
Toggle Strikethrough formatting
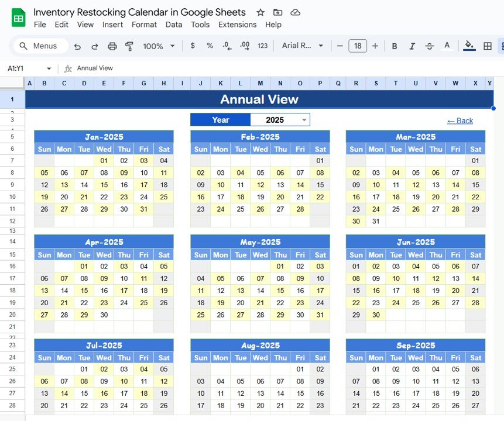430,46
